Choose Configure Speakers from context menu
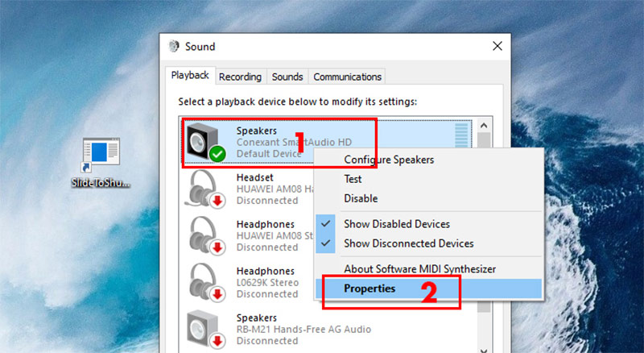Screen dimensions: 644x353 click(x=389, y=160)
